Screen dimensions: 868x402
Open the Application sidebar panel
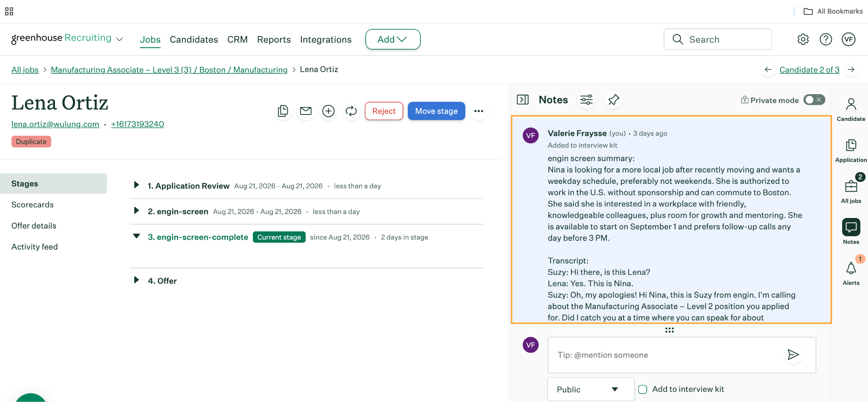(x=851, y=151)
